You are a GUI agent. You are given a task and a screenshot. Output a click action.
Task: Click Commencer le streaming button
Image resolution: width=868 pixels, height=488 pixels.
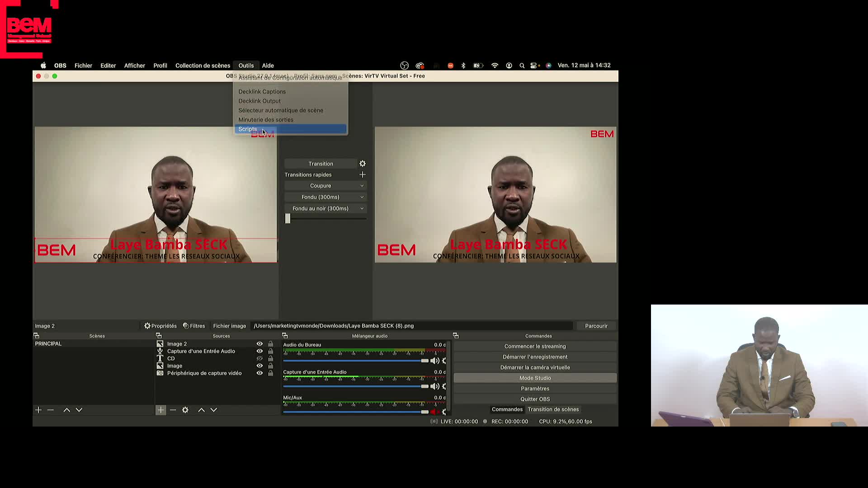pyautogui.click(x=535, y=346)
